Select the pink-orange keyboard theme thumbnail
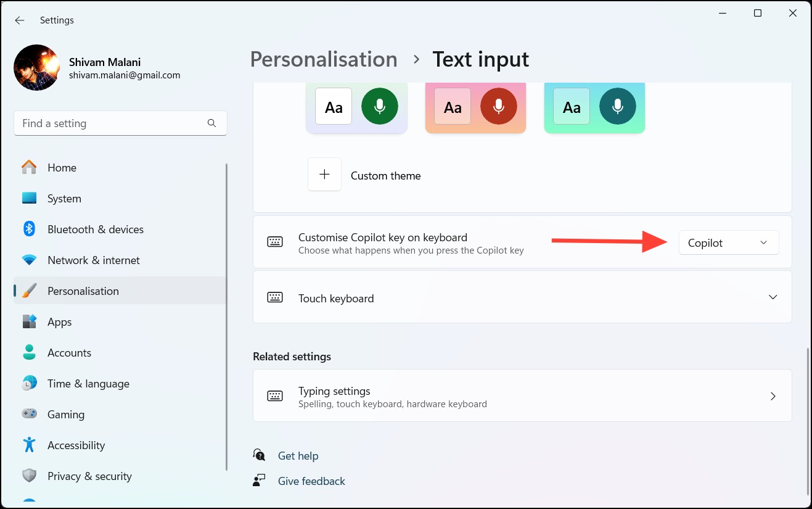Viewport: 812px width, 509px height. [475, 108]
